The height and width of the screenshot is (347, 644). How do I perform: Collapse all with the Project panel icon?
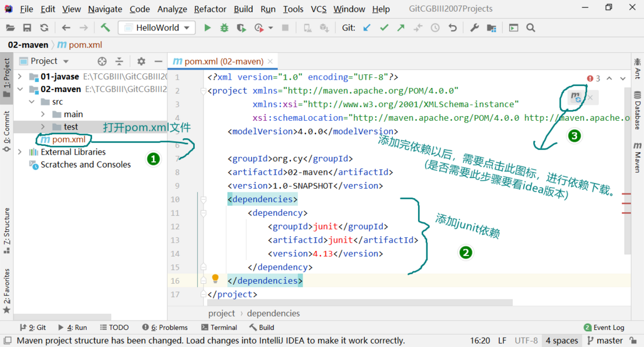click(x=119, y=61)
